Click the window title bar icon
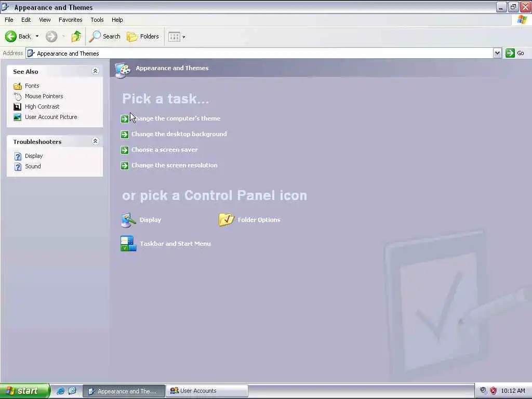Viewport: 532px width, 399px height. pyautogui.click(x=5, y=7)
